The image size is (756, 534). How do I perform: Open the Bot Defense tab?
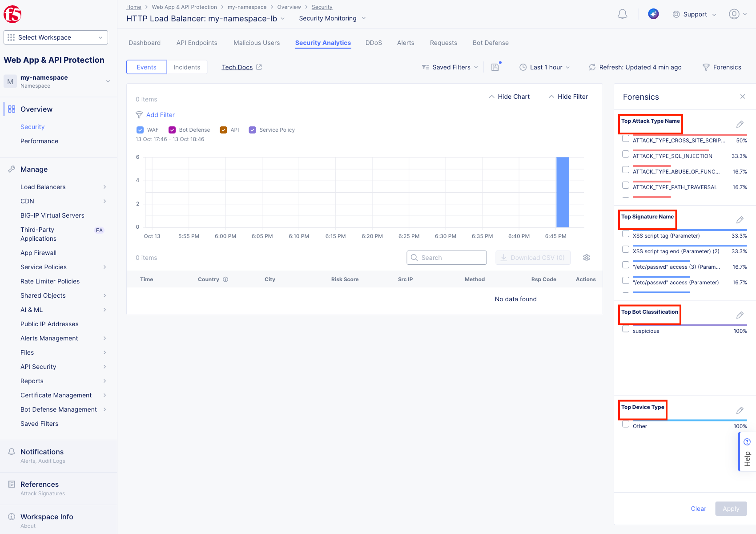tap(491, 43)
